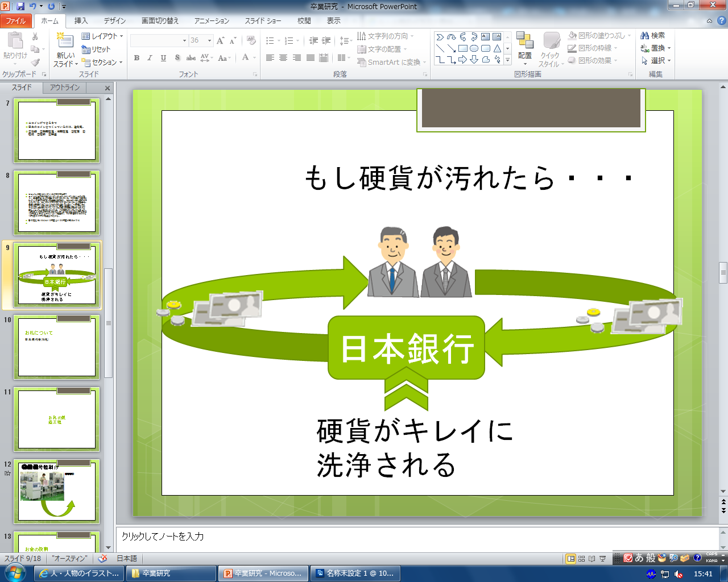This screenshot has height=582, width=728.
Task: Open クイックスタイル quick styles
Action: tap(552, 49)
